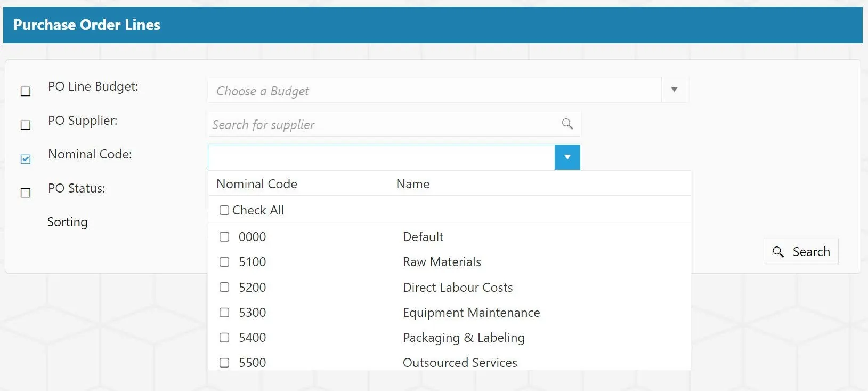Click the Sorting label
This screenshot has width=868, height=391.
point(67,222)
